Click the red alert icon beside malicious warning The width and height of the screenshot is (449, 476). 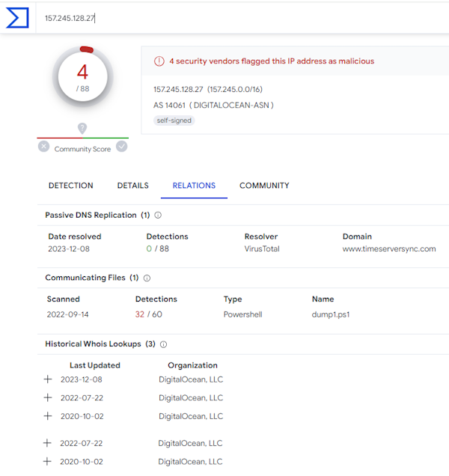(159, 61)
